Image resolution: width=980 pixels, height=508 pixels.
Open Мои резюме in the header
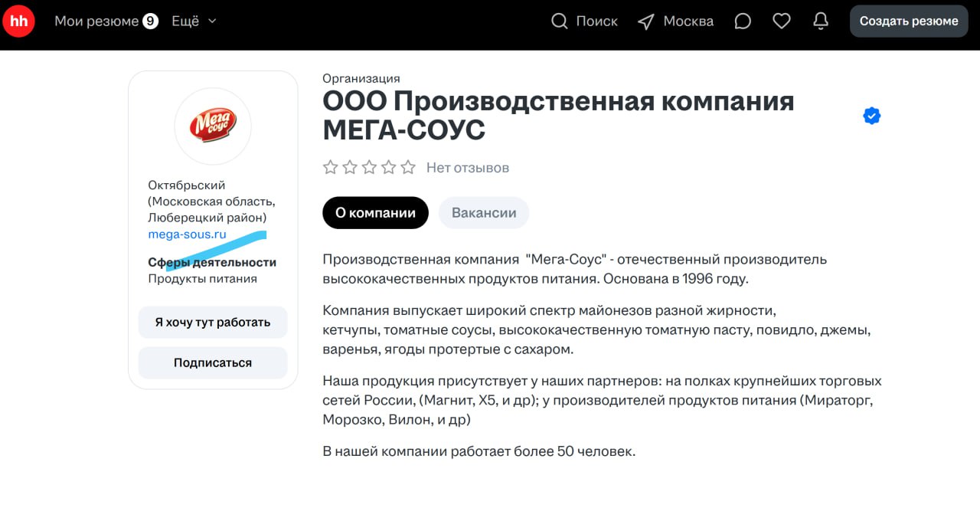pos(96,21)
